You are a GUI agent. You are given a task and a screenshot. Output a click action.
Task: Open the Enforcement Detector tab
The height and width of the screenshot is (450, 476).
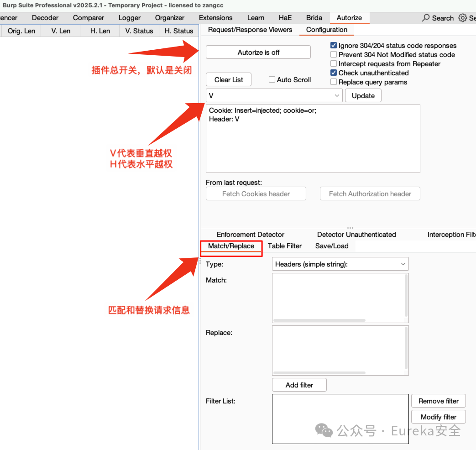(x=251, y=235)
